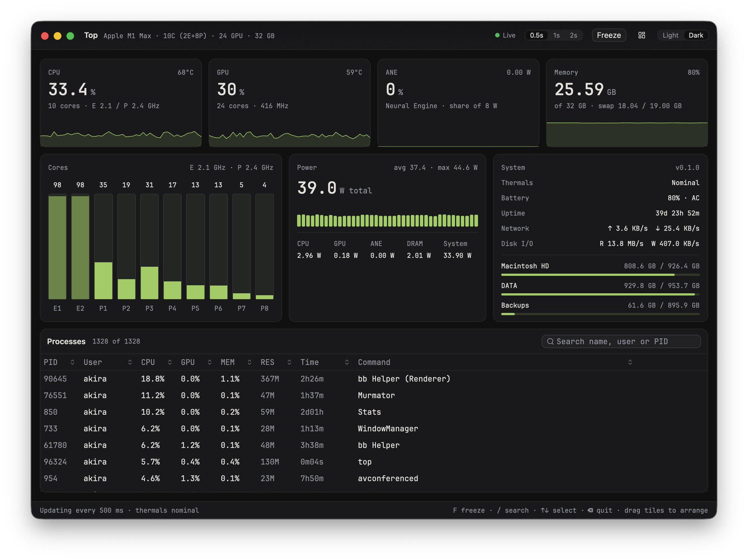Open the tile layout grid icon

click(x=641, y=35)
